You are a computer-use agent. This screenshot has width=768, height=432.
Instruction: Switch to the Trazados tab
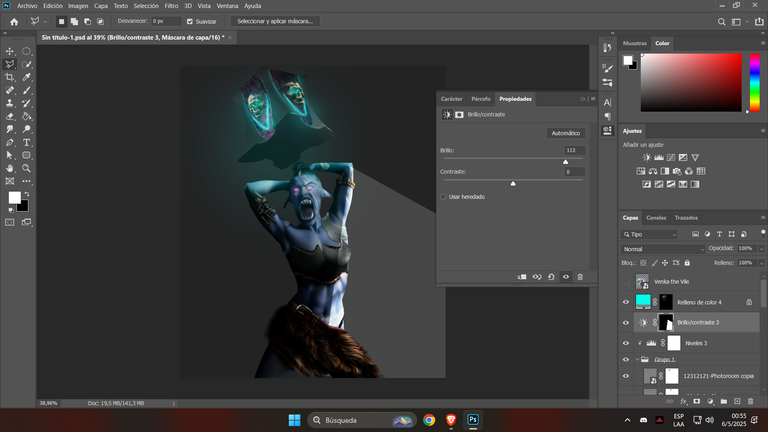[686, 218]
